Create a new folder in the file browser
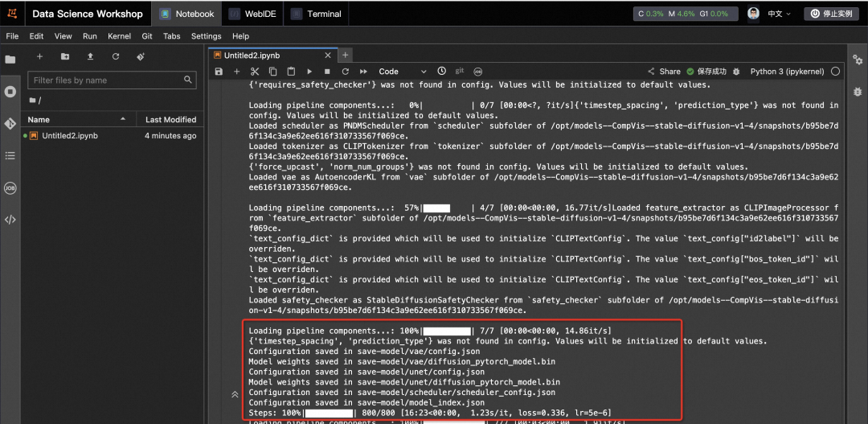868x424 pixels. point(65,56)
